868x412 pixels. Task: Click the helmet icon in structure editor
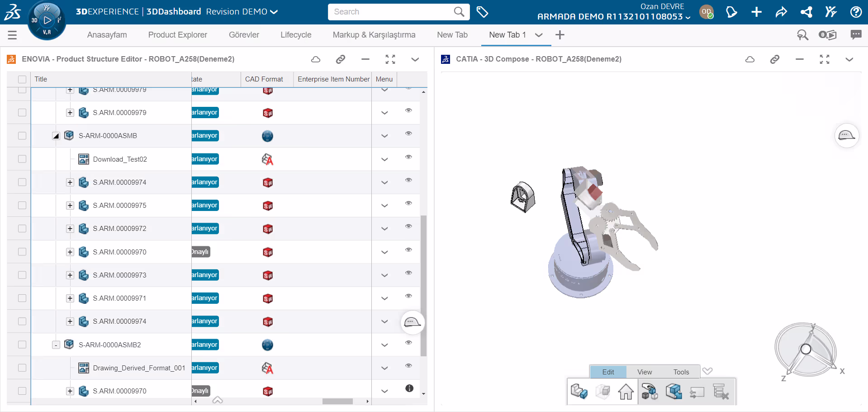[413, 322]
